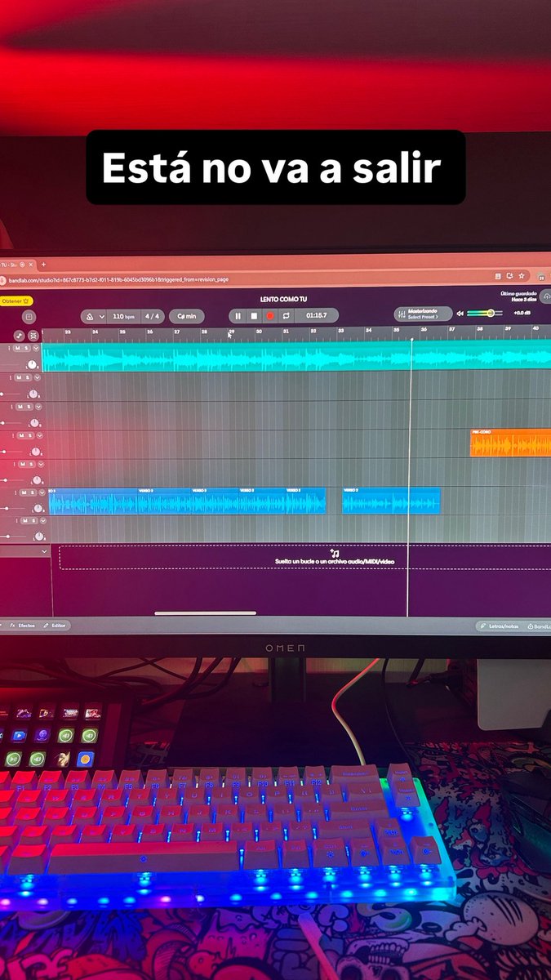Mute output with the speaker icon

pyautogui.click(x=460, y=313)
